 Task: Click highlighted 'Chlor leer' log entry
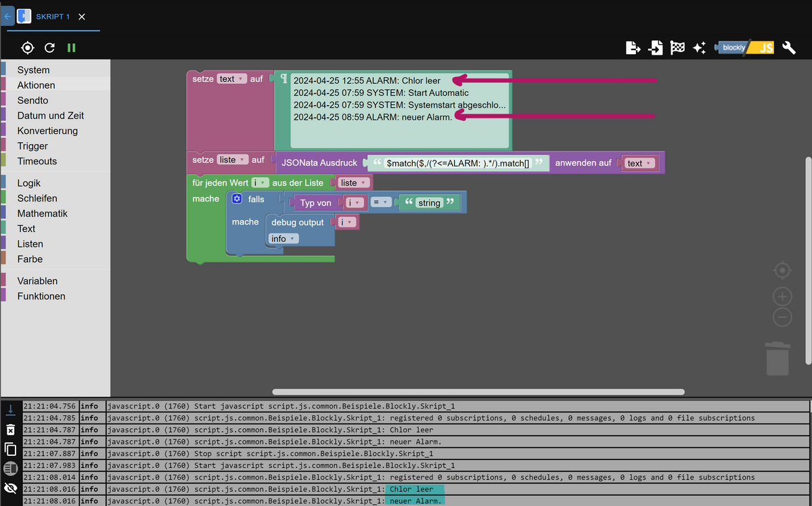[415, 489]
